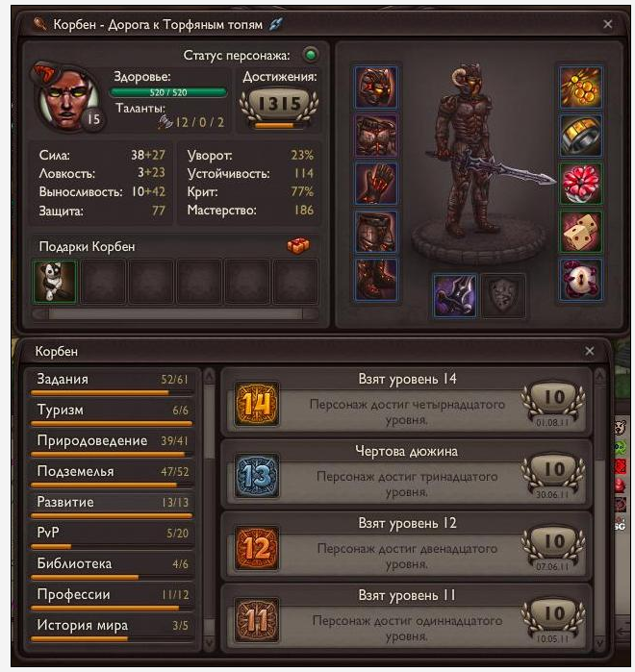
Task: Click the empty shield off-hand slot
Action: (x=503, y=296)
